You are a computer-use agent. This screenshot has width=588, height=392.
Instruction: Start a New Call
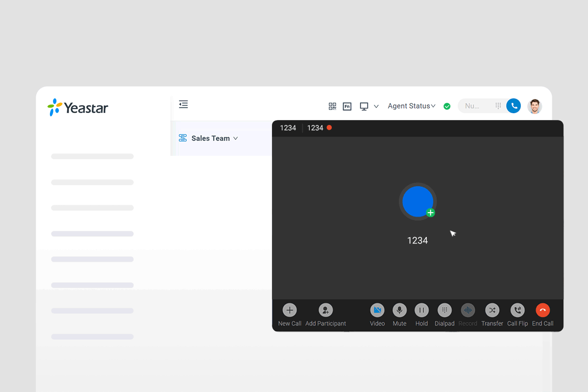pyautogui.click(x=290, y=315)
